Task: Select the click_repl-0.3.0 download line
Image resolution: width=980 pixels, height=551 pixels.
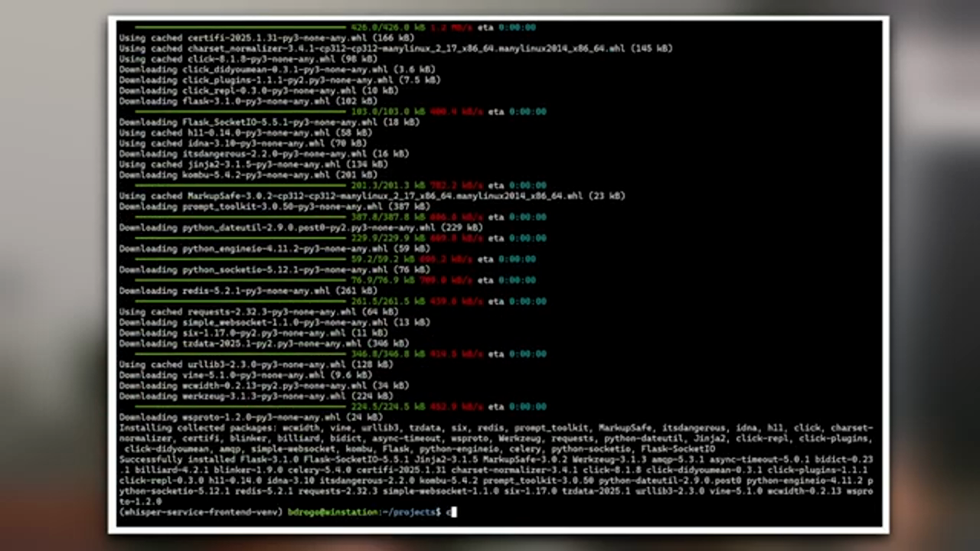Action: (259, 90)
